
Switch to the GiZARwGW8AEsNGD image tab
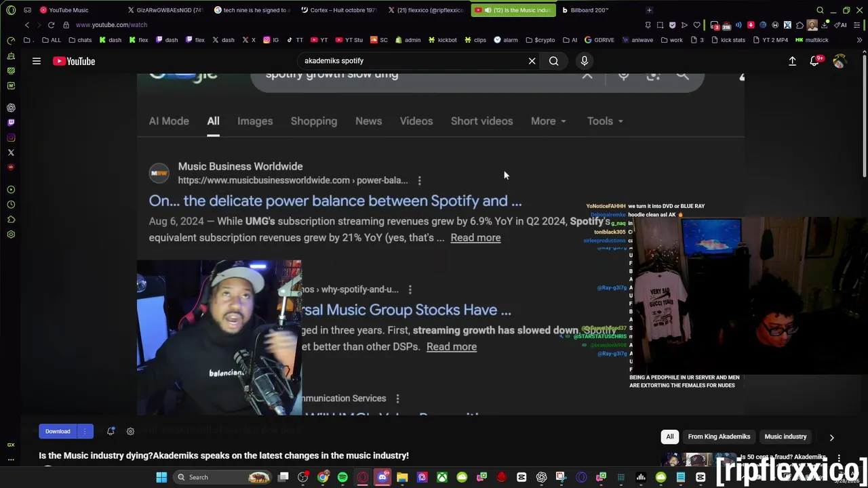(x=165, y=10)
